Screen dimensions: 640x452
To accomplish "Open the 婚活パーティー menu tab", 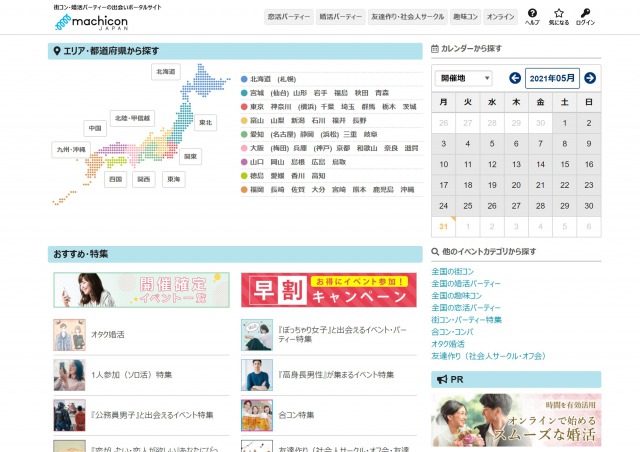I will (x=340, y=17).
